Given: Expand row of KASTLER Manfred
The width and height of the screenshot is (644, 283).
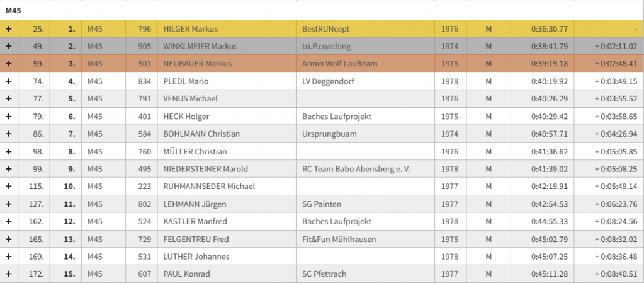Looking at the screenshot, I should coord(8,222).
